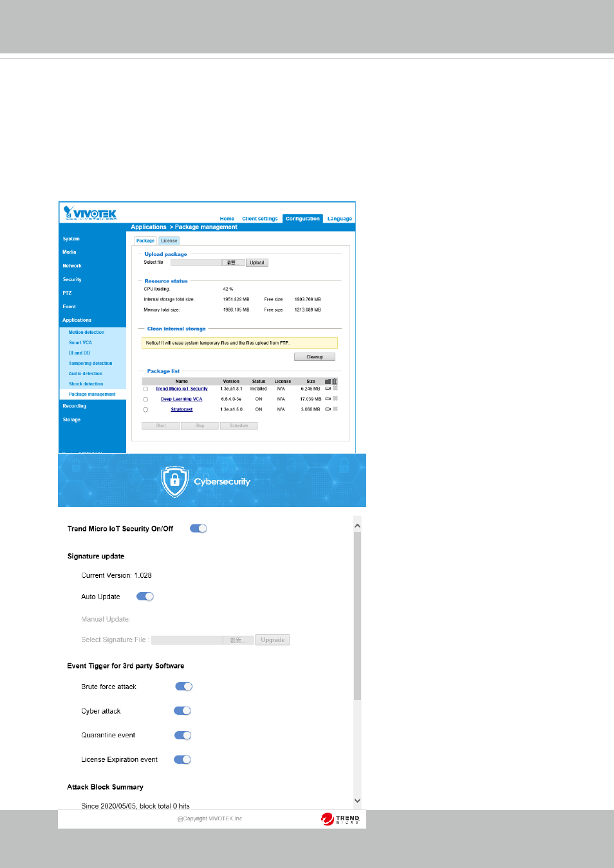614x868 pixels.
Task: Turn off Brute force attack trigger
Action: 183,687
